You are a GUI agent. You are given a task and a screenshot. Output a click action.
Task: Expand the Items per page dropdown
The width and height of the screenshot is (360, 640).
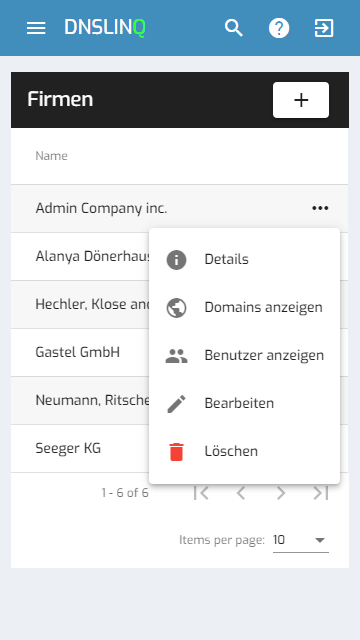[301, 540]
